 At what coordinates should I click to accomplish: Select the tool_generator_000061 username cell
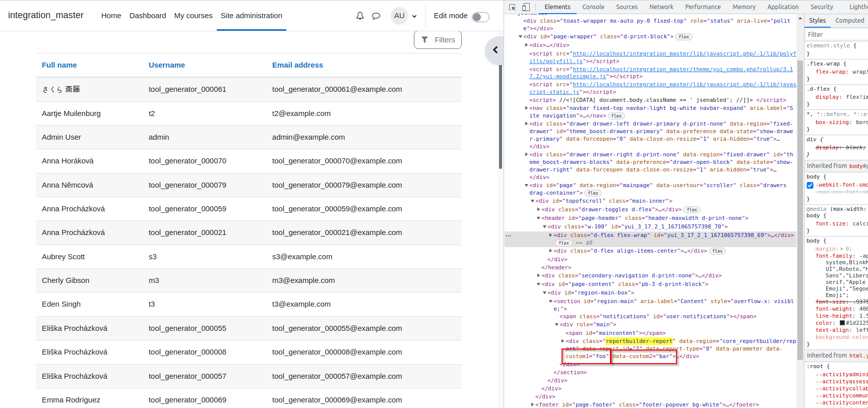(188, 89)
